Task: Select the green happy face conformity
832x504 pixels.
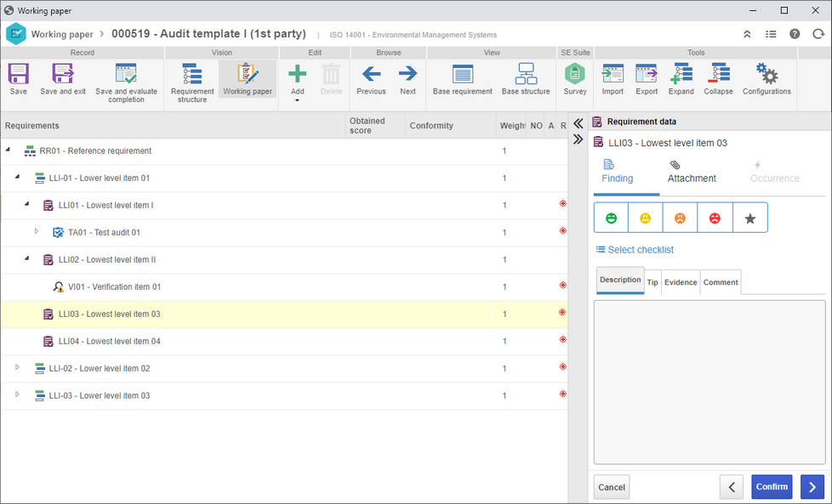Action: (612, 218)
